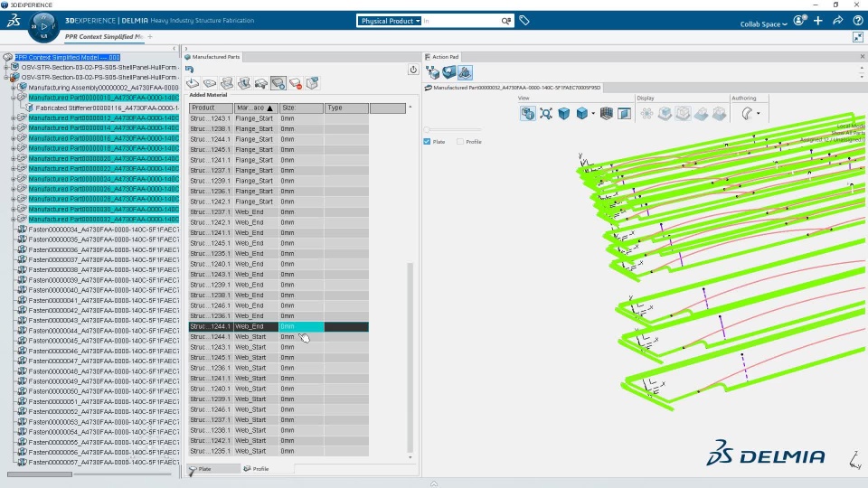
Task: Expand Manufacturing Assembly00000002 tree node
Action: click(14, 88)
